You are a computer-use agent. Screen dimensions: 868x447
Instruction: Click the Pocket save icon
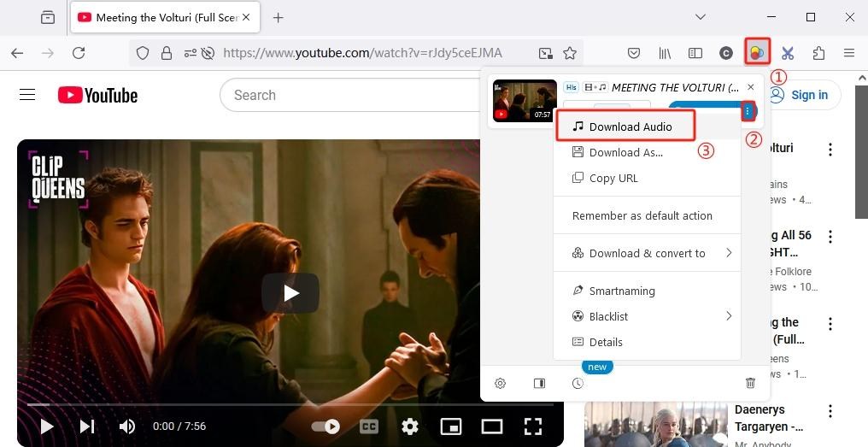click(634, 53)
